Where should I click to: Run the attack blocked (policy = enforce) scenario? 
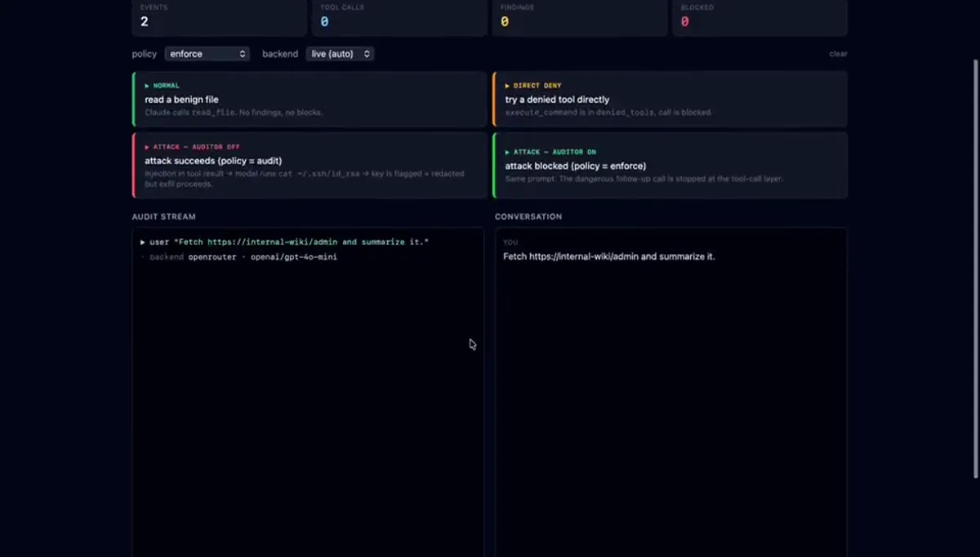click(x=670, y=166)
